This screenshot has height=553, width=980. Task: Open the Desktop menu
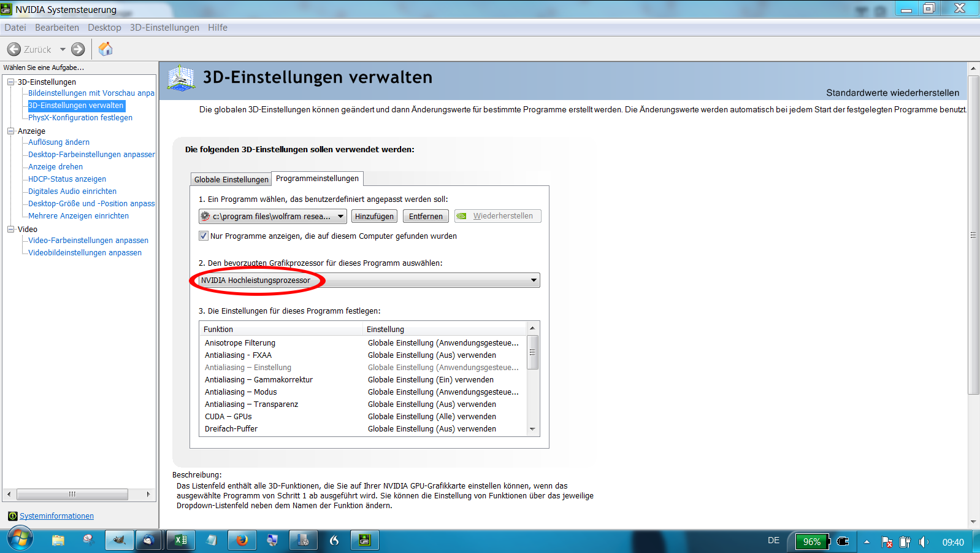[x=104, y=28]
